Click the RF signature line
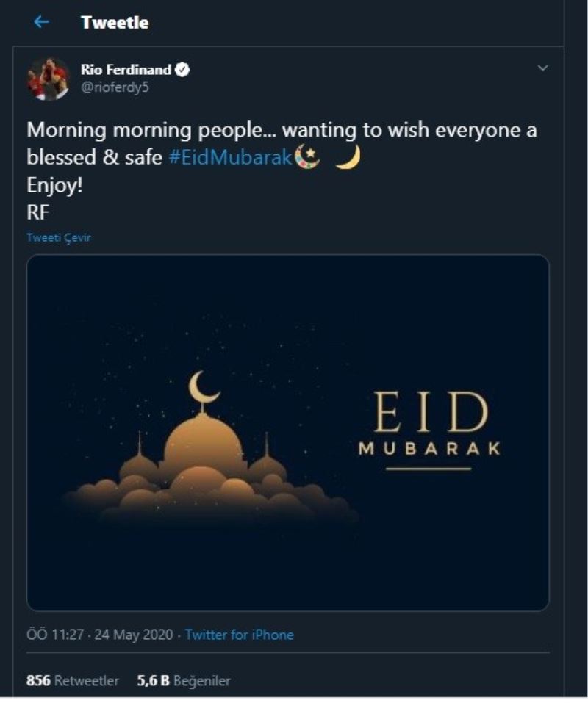This screenshot has height=703, width=588. pos(38,213)
